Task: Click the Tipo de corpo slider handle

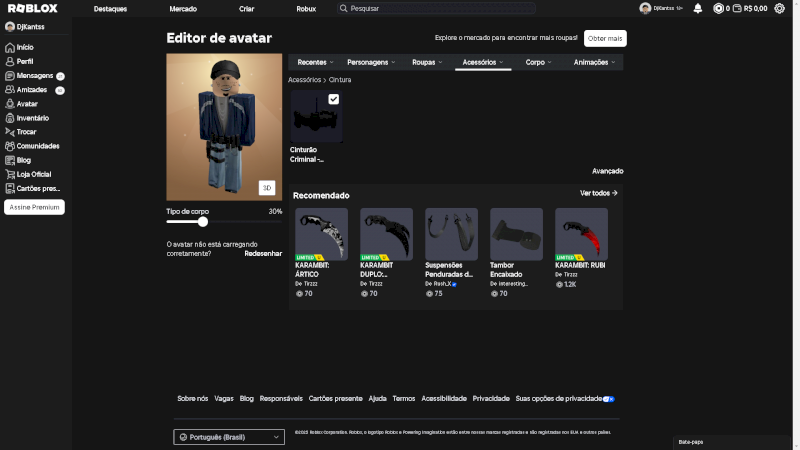Action: [203, 222]
